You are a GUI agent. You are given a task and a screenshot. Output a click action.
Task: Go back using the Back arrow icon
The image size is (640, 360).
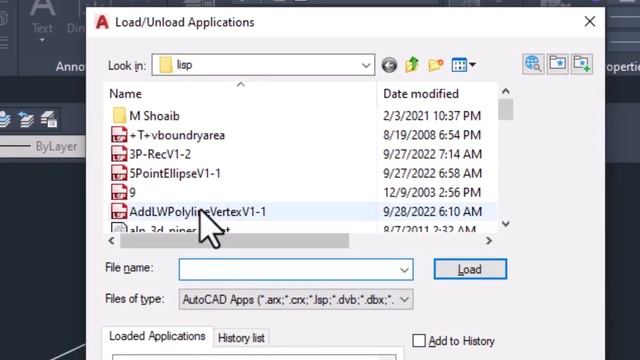(389, 65)
